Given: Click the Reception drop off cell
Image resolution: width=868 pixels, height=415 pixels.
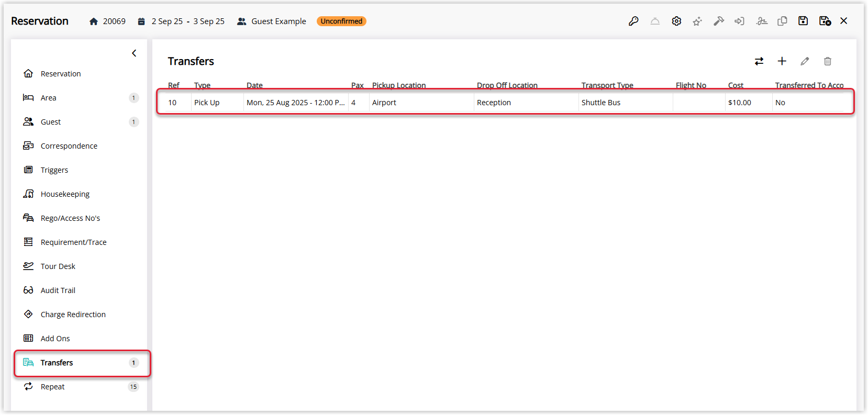Looking at the screenshot, I should (526, 103).
